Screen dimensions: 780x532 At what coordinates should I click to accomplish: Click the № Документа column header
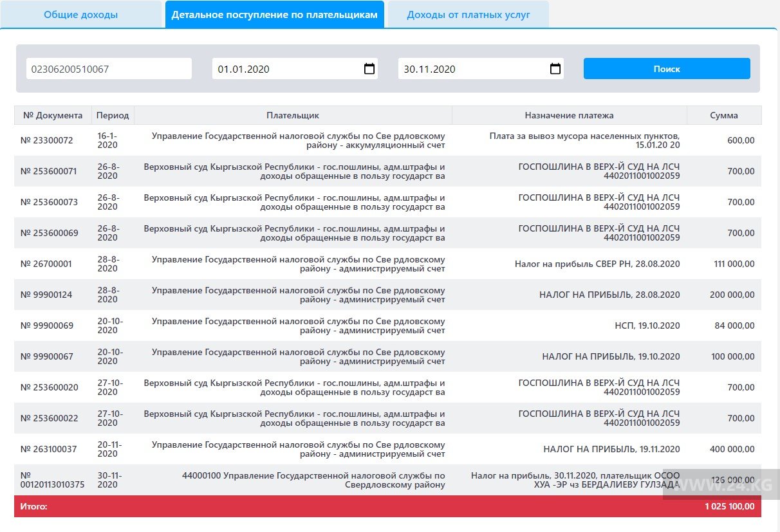pyautogui.click(x=53, y=115)
